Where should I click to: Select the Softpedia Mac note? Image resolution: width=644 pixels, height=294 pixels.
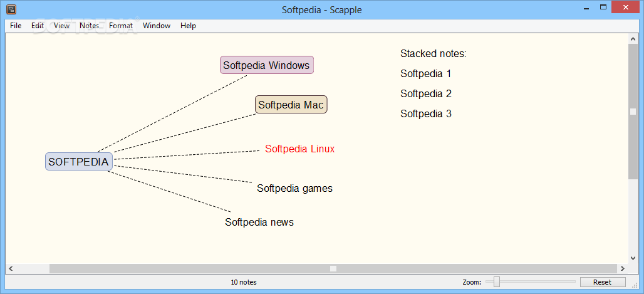tap(291, 105)
